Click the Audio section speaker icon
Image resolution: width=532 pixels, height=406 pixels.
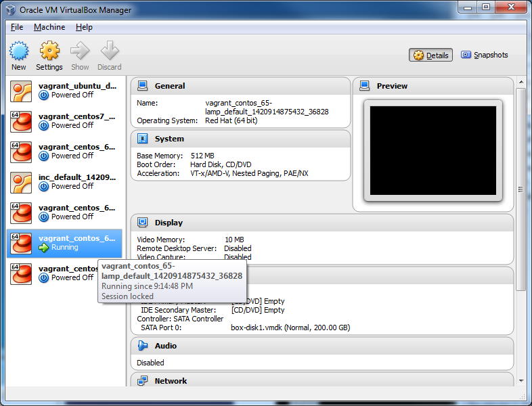[143, 346]
